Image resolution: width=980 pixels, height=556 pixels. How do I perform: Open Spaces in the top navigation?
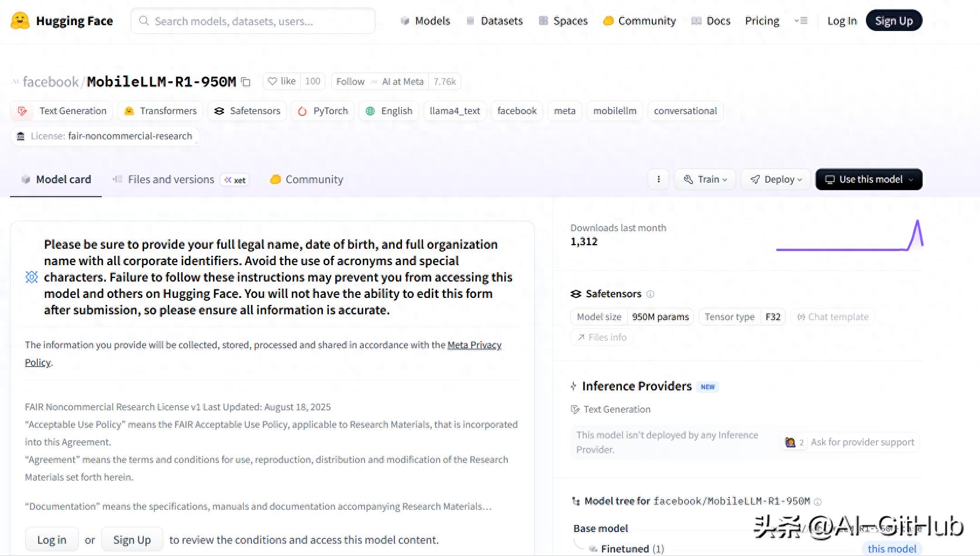[x=563, y=21]
